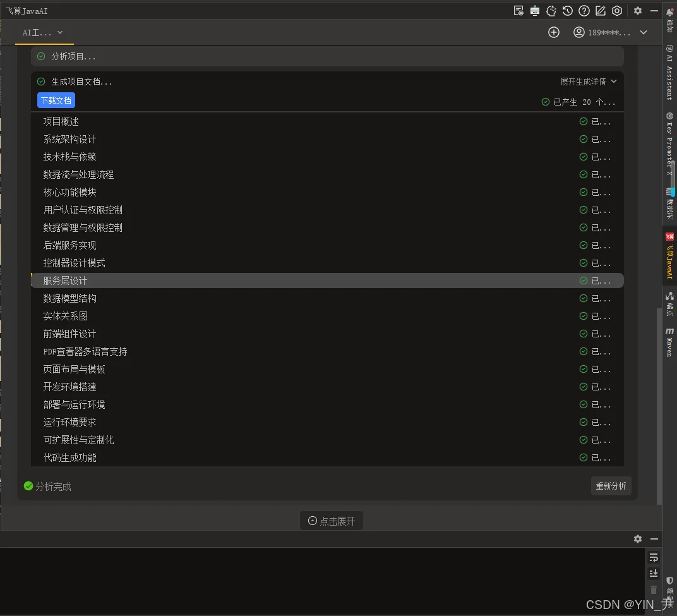This screenshot has width=677, height=616.
Task: Click the help question-mark icon
Action: (584, 11)
